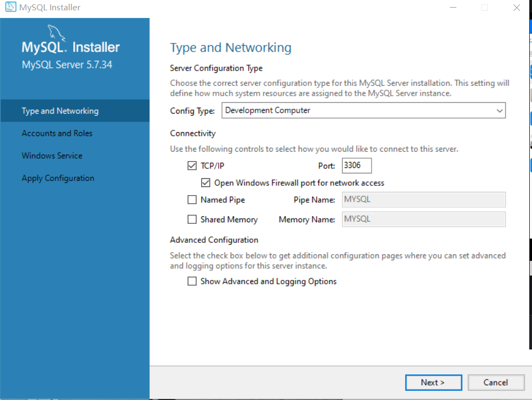
Task: Click the 'Pipe Name:' label
Action: click(x=314, y=200)
